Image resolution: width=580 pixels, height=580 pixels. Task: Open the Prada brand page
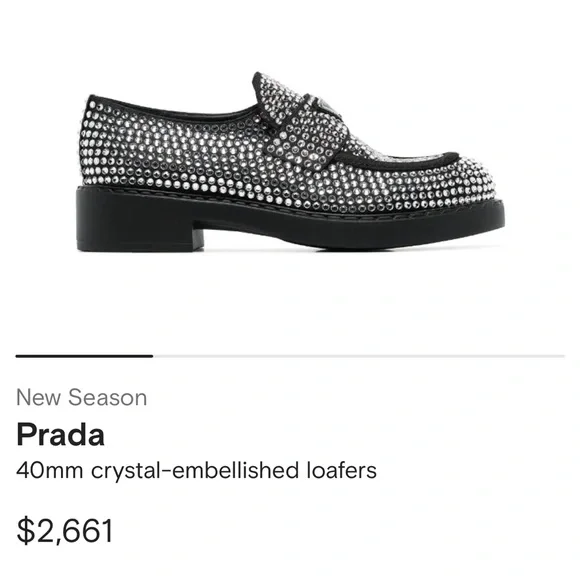60,435
